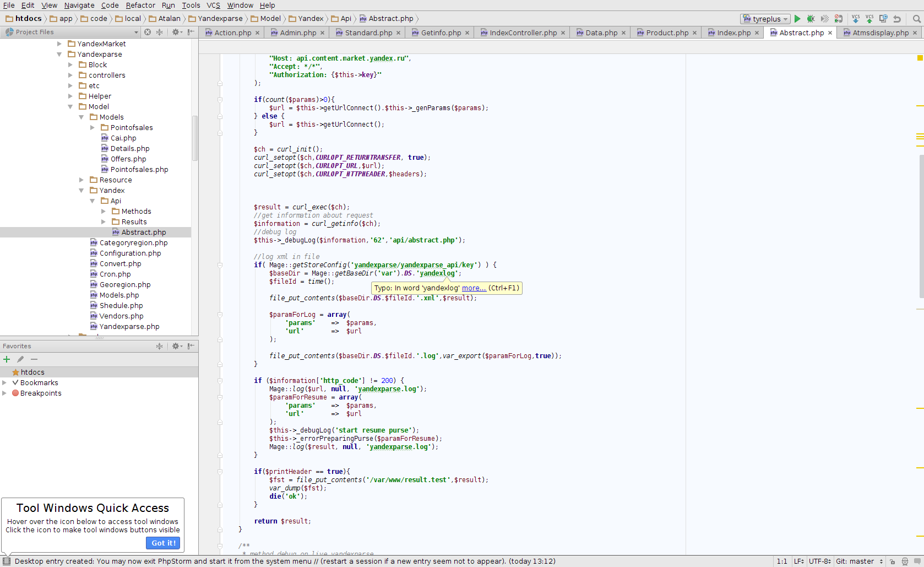Click the editor vertical scrollbar

click(x=921, y=226)
